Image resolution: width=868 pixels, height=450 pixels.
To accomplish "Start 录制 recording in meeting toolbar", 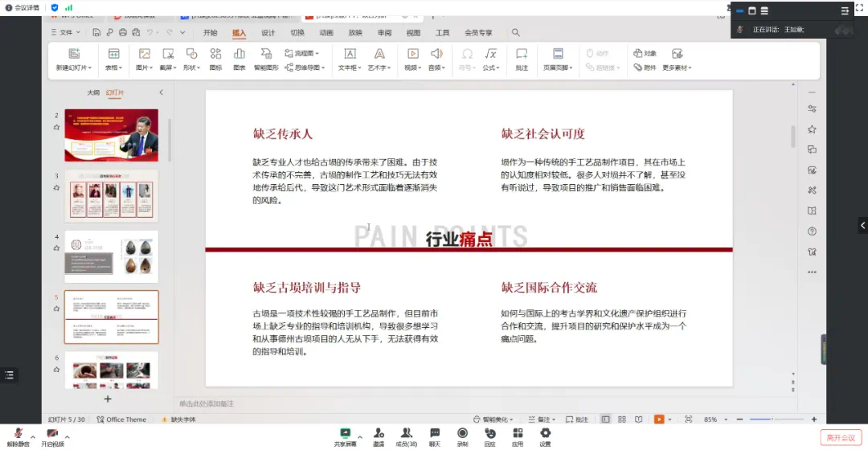I will [x=462, y=436].
